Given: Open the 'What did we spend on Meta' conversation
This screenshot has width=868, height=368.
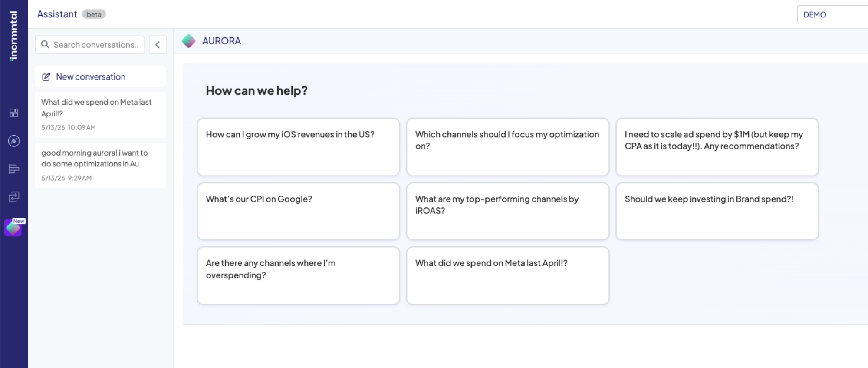Looking at the screenshot, I should click(100, 115).
